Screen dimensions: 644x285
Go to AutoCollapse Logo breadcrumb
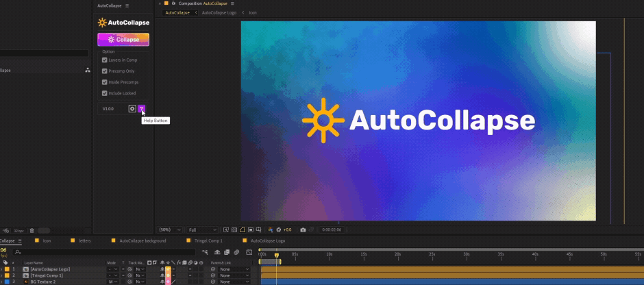click(x=219, y=13)
